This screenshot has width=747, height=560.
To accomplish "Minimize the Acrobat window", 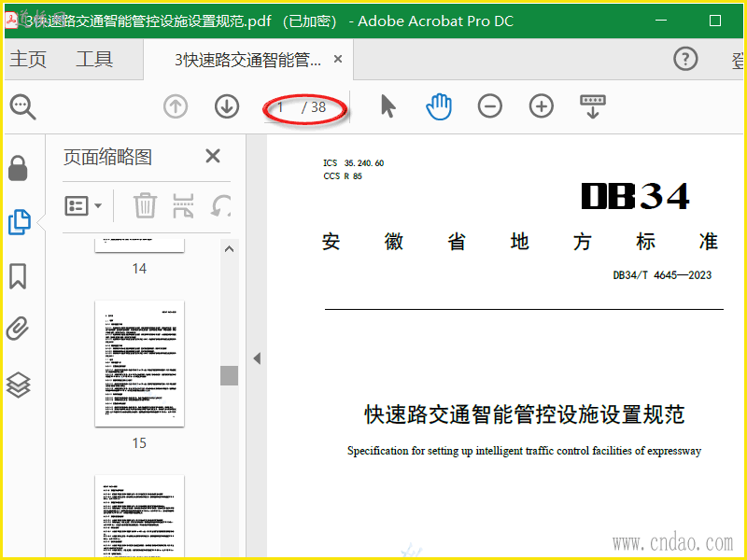I will point(661,21).
